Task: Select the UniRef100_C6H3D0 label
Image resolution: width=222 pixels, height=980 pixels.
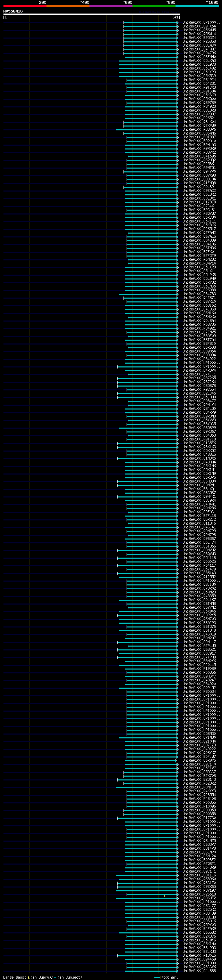Action: point(199,481)
